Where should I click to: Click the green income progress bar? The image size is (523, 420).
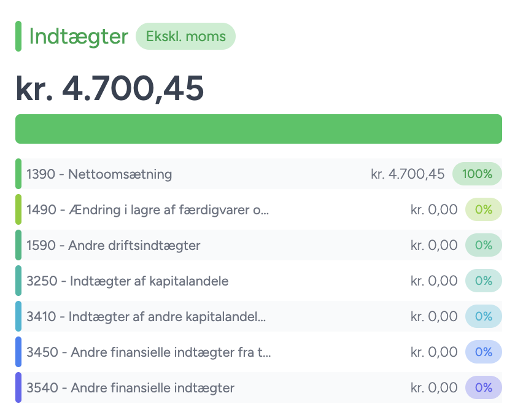point(258,129)
